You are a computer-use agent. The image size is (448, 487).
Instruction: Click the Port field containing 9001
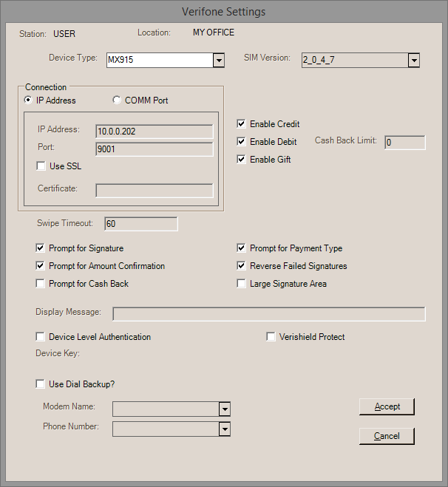(x=155, y=149)
